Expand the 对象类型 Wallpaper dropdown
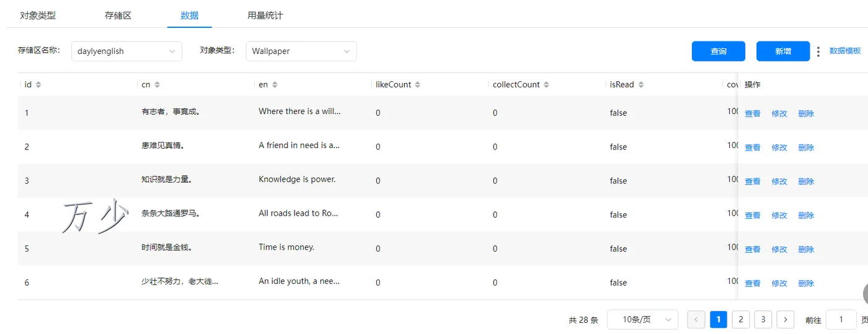 point(301,51)
